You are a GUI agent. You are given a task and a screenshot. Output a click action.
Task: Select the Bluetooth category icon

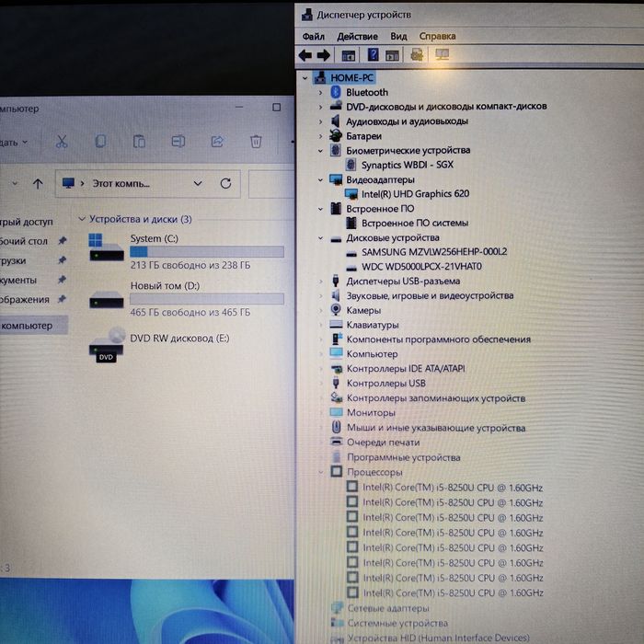(336, 92)
